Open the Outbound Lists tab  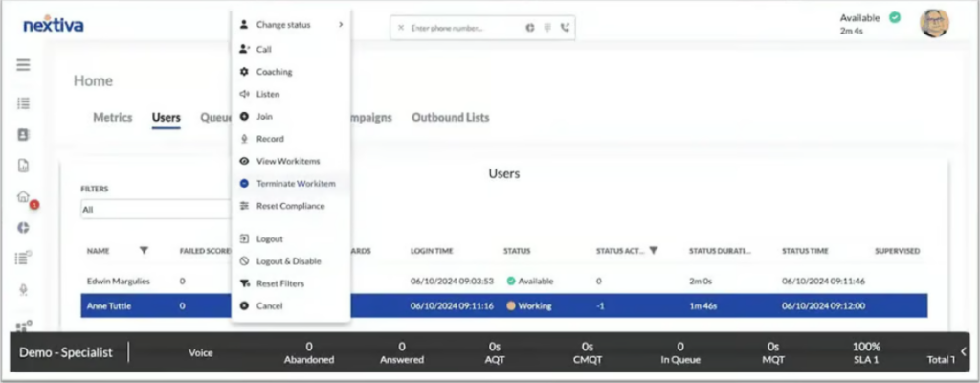click(450, 117)
